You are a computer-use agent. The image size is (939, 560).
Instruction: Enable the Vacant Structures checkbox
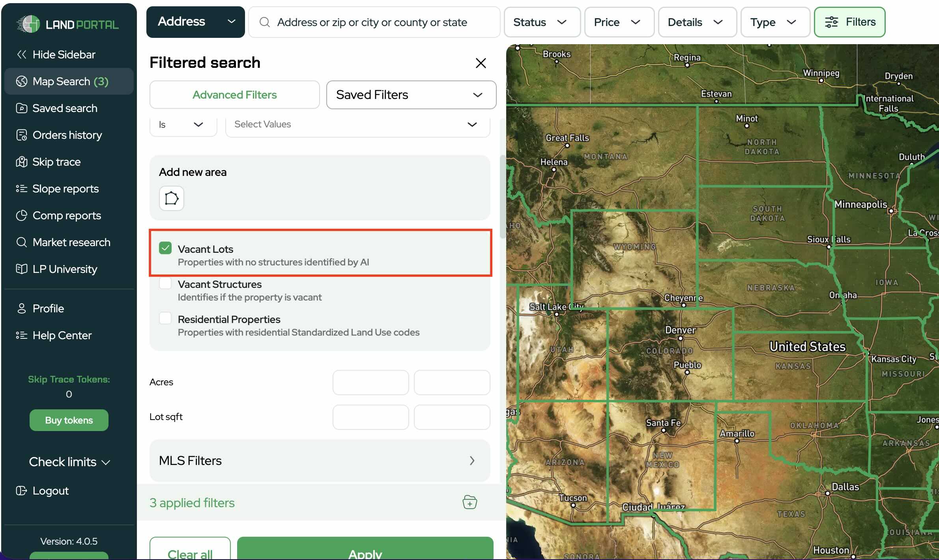click(165, 283)
